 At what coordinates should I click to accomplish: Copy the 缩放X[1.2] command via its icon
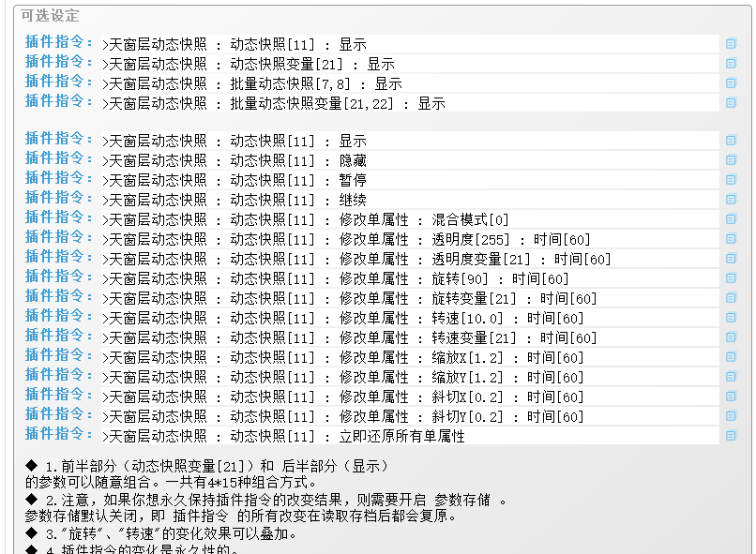click(731, 357)
